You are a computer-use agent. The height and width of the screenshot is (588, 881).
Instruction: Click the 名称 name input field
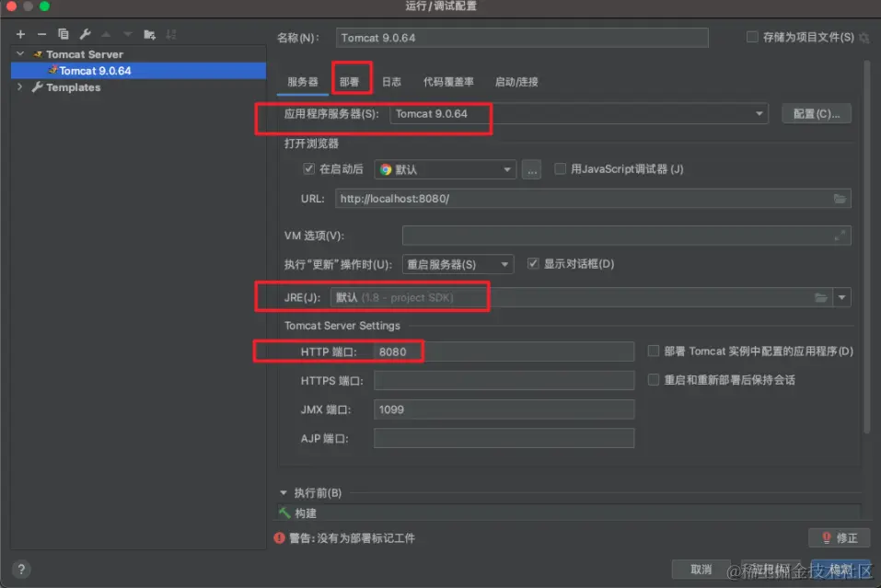522,38
